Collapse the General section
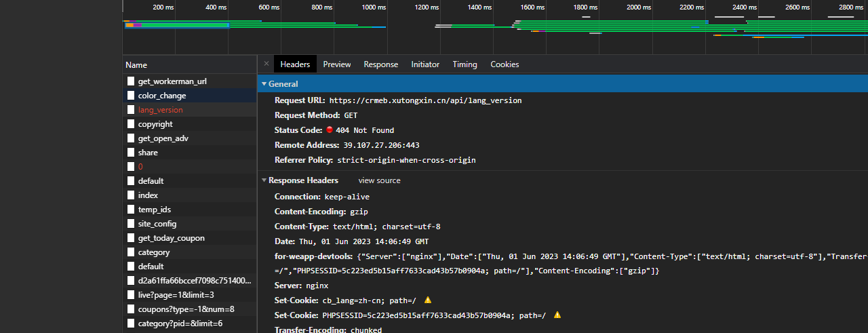The width and height of the screenshot is (868, 333). [264, 84]
